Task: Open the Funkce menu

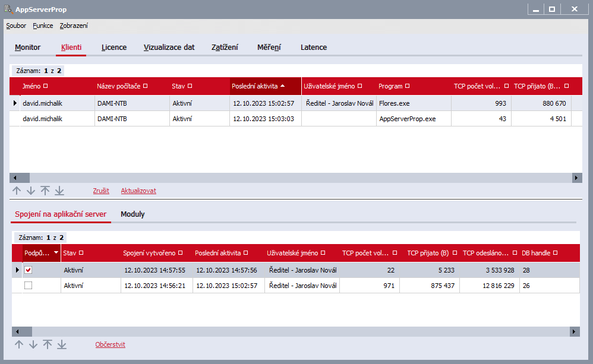Action: tap(43, 26)
